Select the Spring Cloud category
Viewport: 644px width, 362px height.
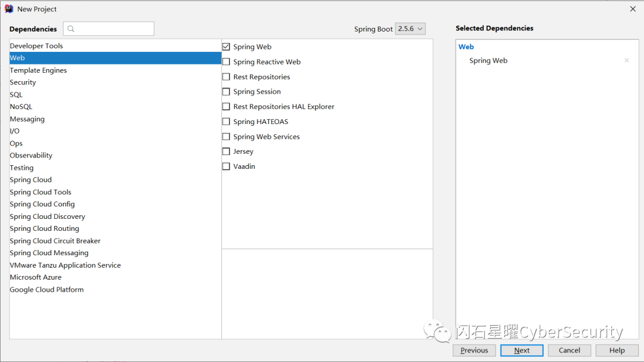click(x=116, y=180)
